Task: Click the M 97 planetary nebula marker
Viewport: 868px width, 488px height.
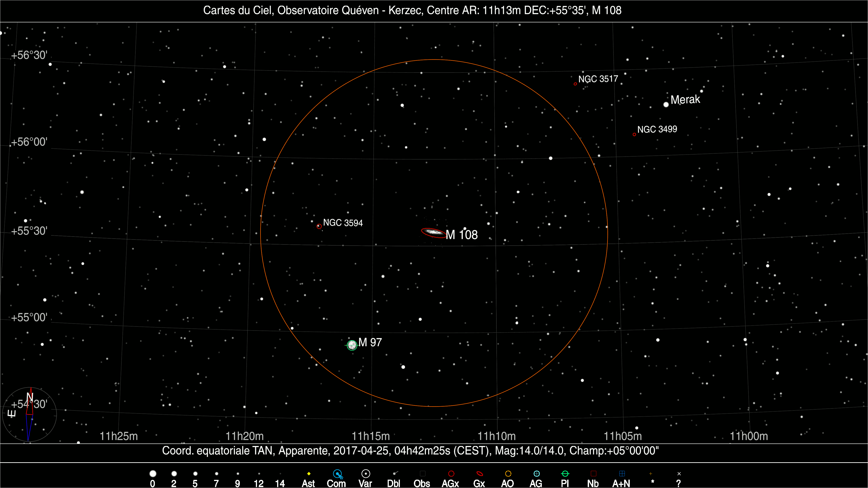Action: (352, 345)
